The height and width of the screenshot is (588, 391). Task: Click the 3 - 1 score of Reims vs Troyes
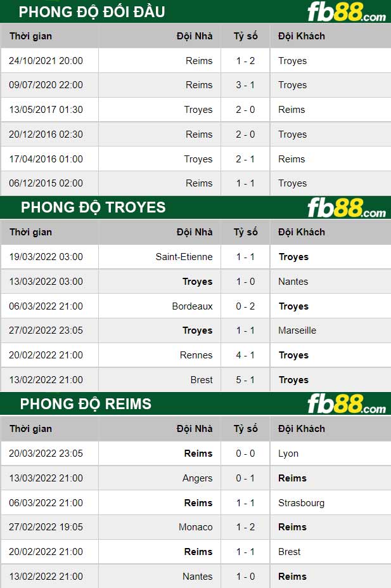pyautogui.click(x=245, y=85)
